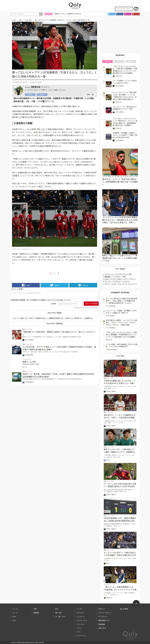Open footer ユニフォーム link

tap(81, 617)
